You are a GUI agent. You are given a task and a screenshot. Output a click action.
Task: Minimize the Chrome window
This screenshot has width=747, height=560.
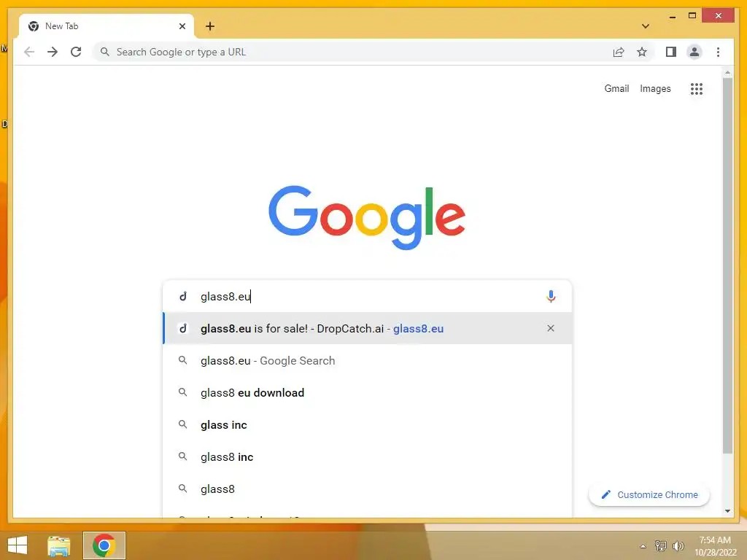672,17
